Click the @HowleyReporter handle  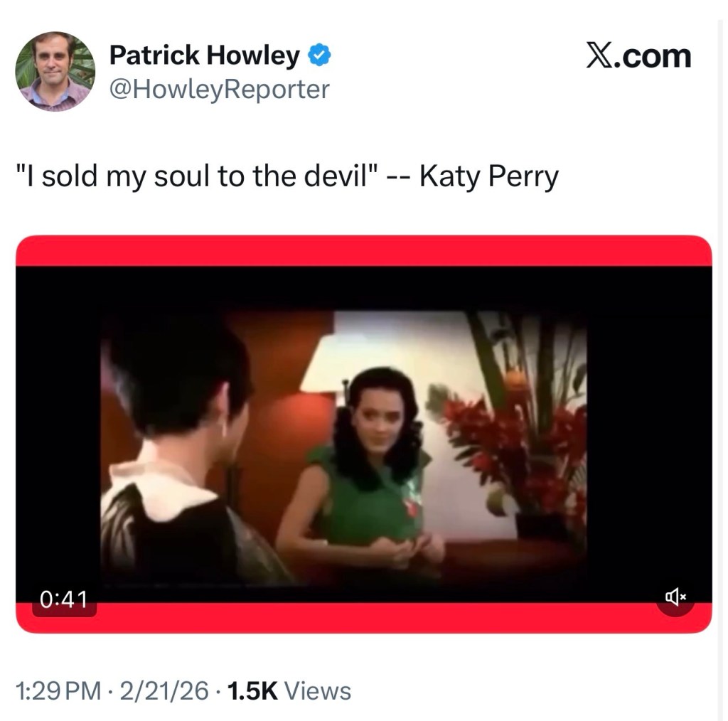[x=219, y=89]
